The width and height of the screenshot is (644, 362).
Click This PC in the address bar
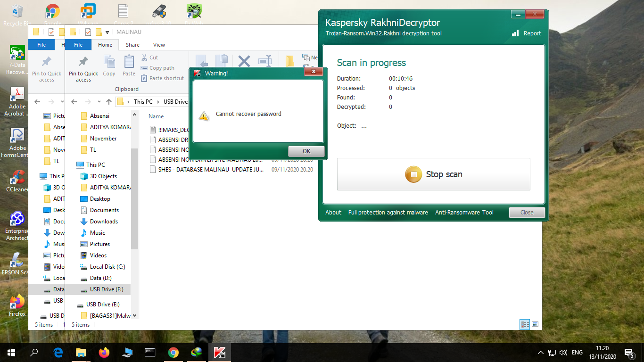pyautogui.click(x=143, y=102)
